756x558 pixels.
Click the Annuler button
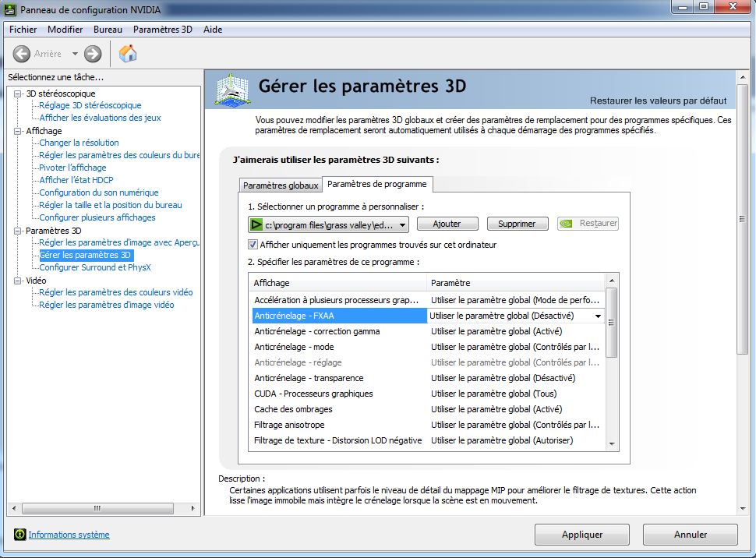pos(690,535)
